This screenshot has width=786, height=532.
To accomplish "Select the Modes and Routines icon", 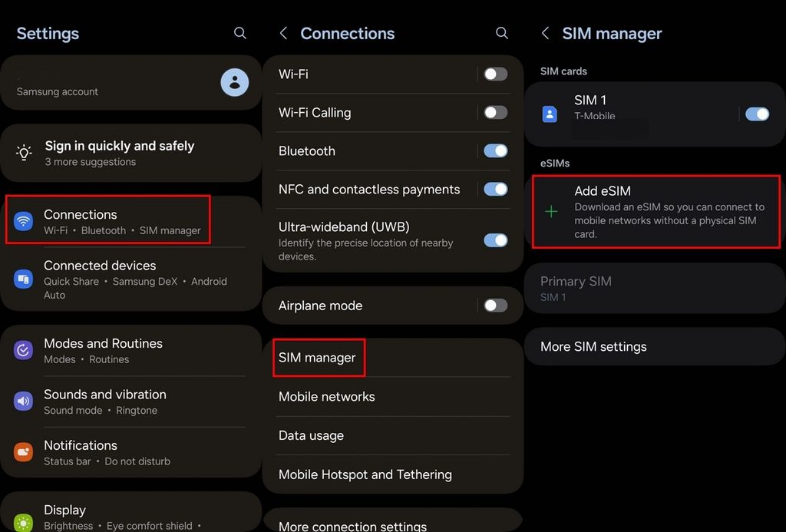I will tap(22, 350).
